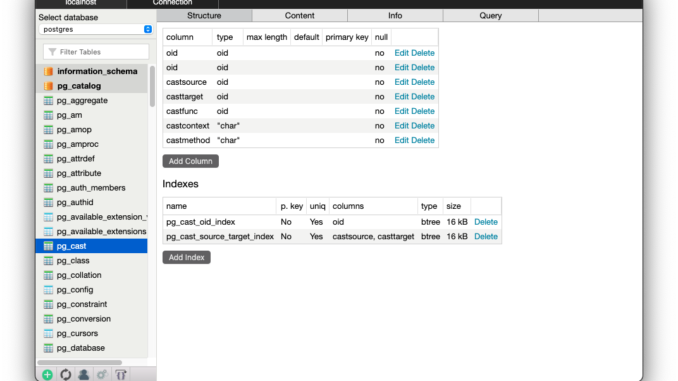Click the pg_authid table icon
The width and height of the screenshot is (678, 381).
[x=48, y=202]
